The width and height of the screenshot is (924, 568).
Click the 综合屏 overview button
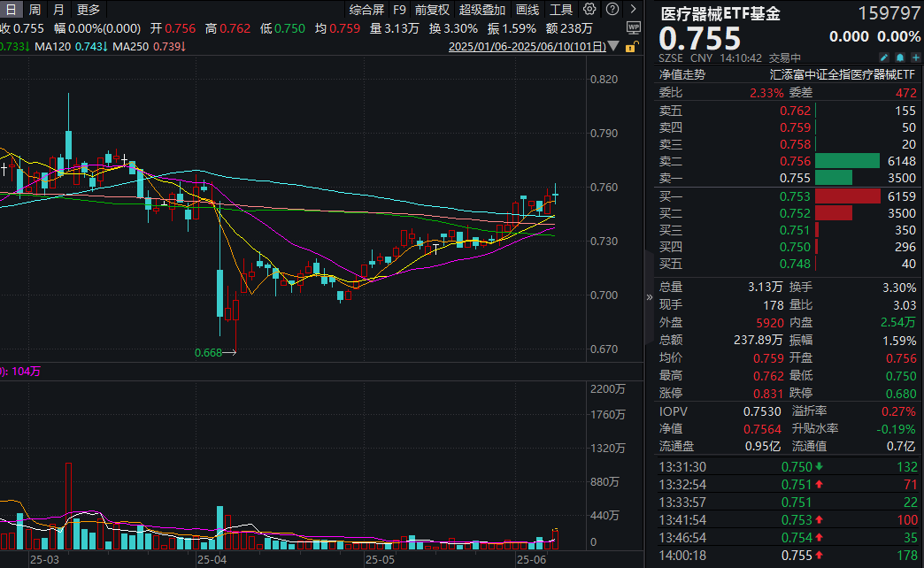click(x=366, y=10)
